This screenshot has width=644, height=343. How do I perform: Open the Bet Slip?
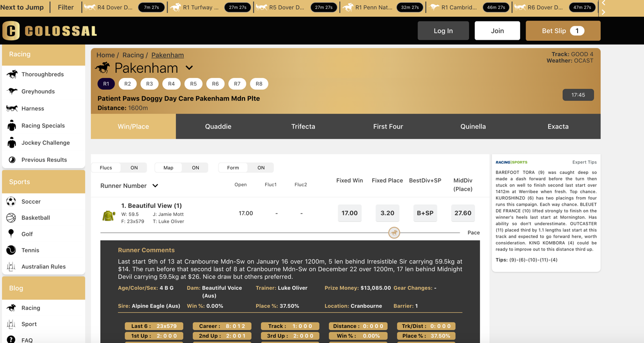pos(563,31)
